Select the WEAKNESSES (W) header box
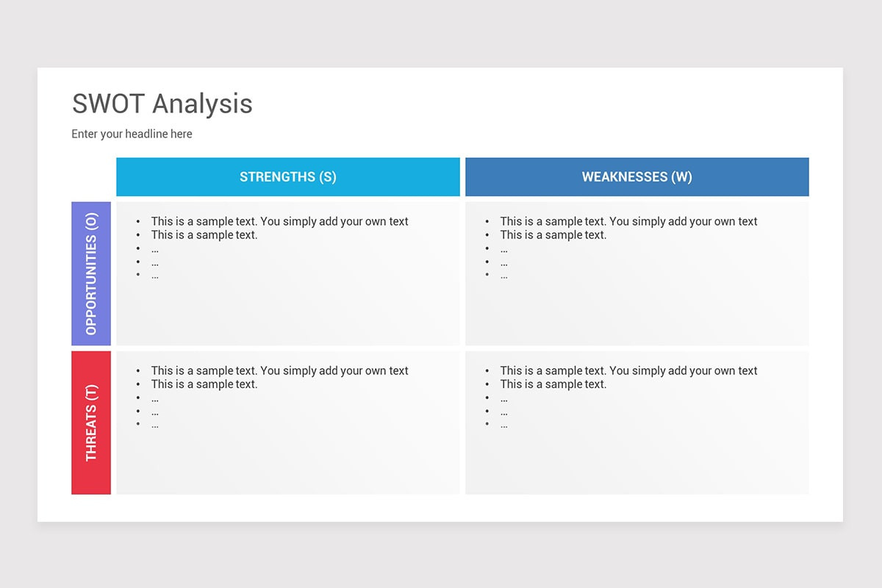 (x=637, y=176)
